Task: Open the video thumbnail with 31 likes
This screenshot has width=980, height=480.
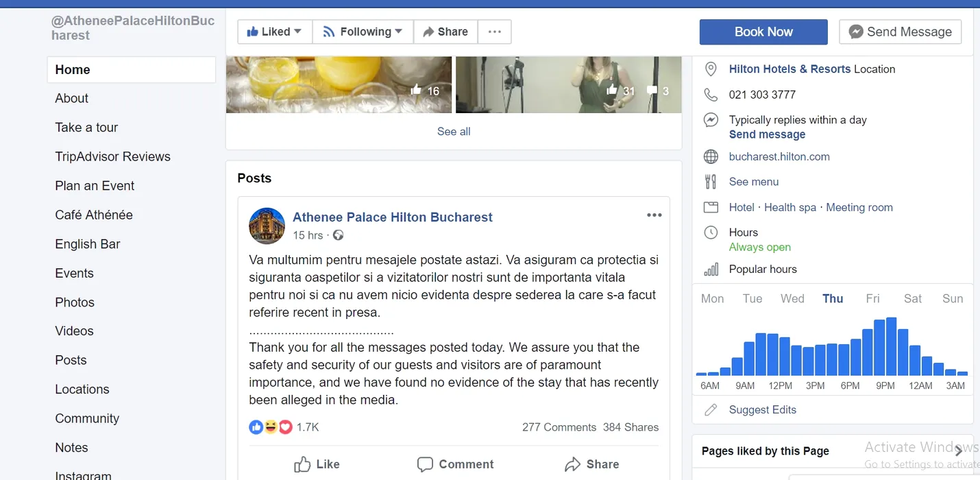Action: pyautogui.click(x=568, y=84)
